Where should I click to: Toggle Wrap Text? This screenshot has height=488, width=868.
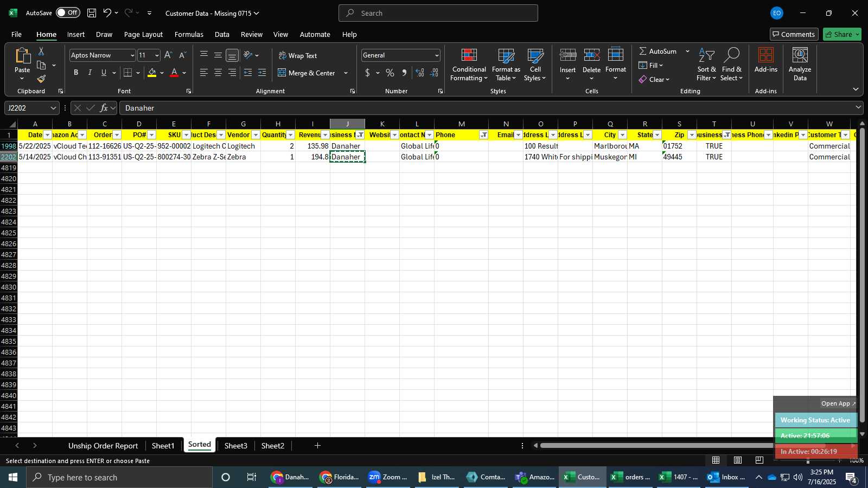pos(298,55)
